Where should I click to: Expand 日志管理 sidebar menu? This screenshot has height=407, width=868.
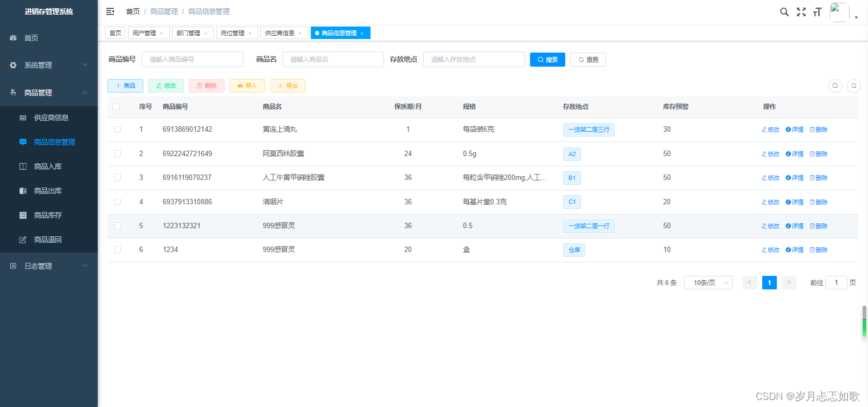click(x=49, y=266)
